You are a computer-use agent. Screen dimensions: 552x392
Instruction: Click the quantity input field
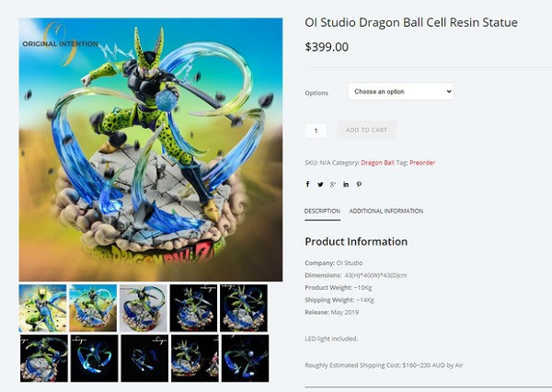tap(316, 131)
